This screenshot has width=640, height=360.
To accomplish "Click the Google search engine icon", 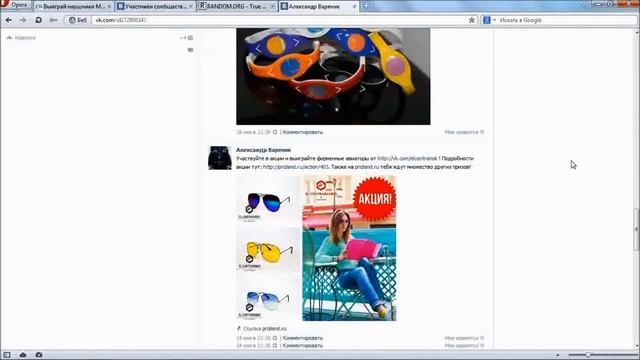I will click(x=487, y=20).
